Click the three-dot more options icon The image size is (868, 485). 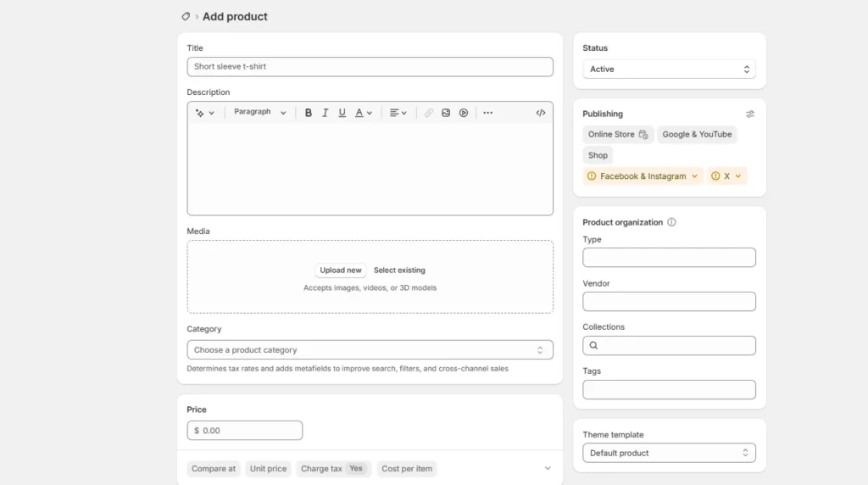[x=487, y=113]
